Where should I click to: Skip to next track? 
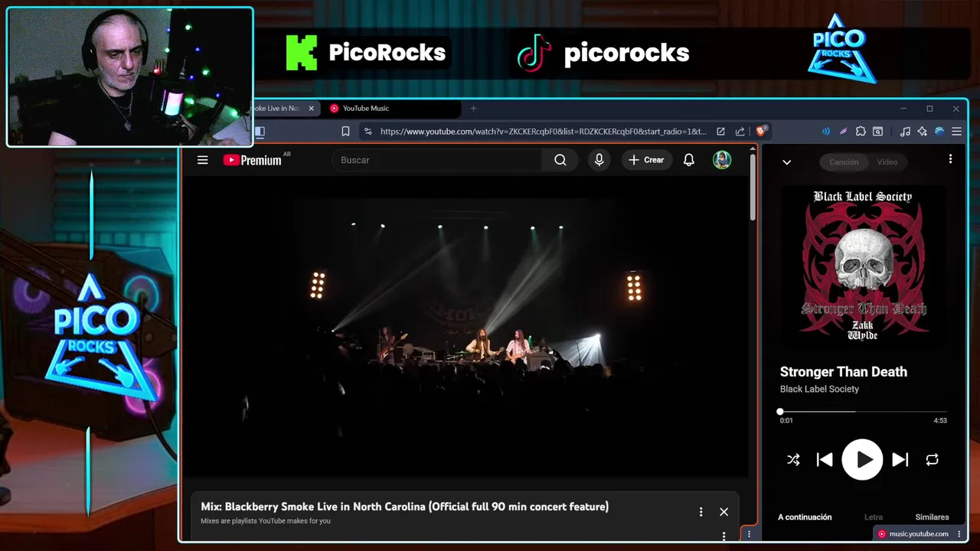coord(900,460)
